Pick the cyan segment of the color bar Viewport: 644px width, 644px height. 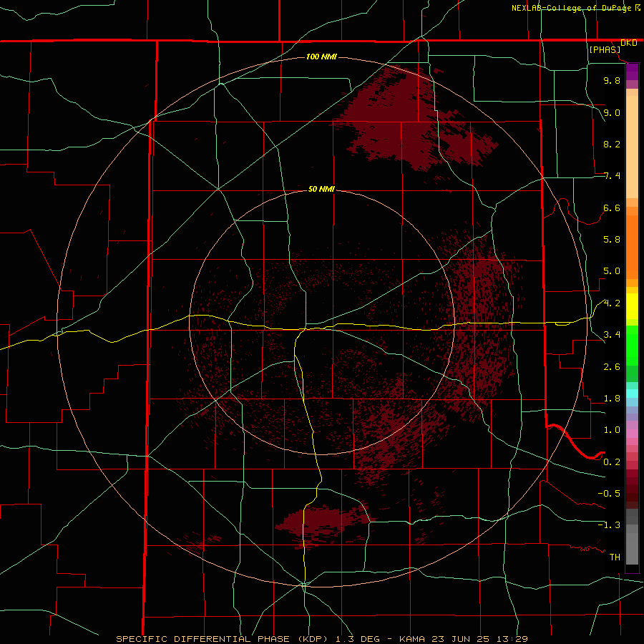(632, 394)
